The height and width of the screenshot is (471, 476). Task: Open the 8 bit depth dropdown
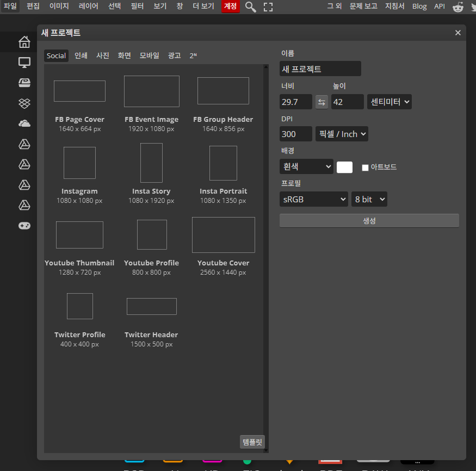pyautogui.click(x=369, y=199)
